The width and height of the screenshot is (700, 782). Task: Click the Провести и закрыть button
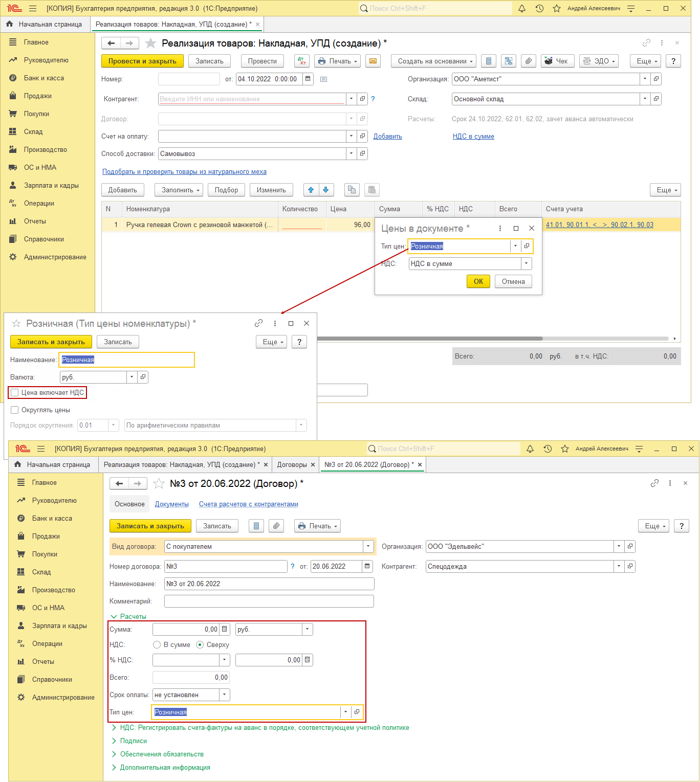pyautogui.click(x=142, y=61)
